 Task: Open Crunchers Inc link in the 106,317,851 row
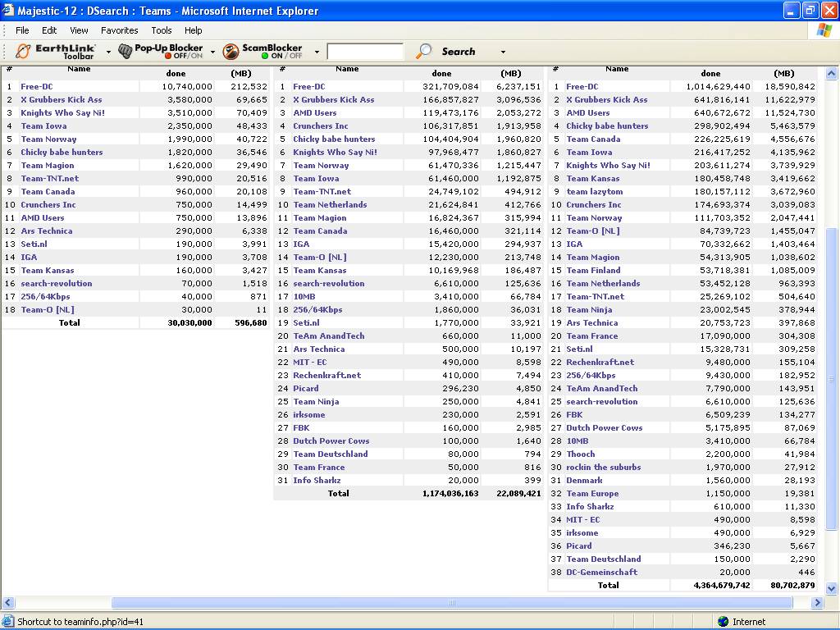click(x=321, y=126)
